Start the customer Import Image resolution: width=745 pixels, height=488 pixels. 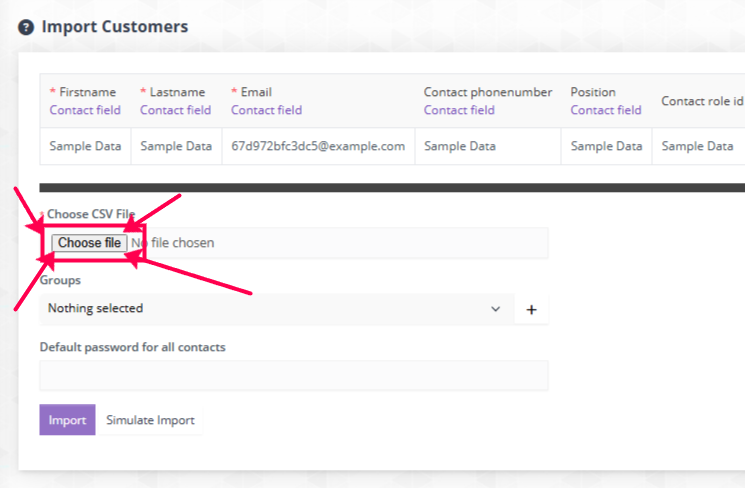67,420
